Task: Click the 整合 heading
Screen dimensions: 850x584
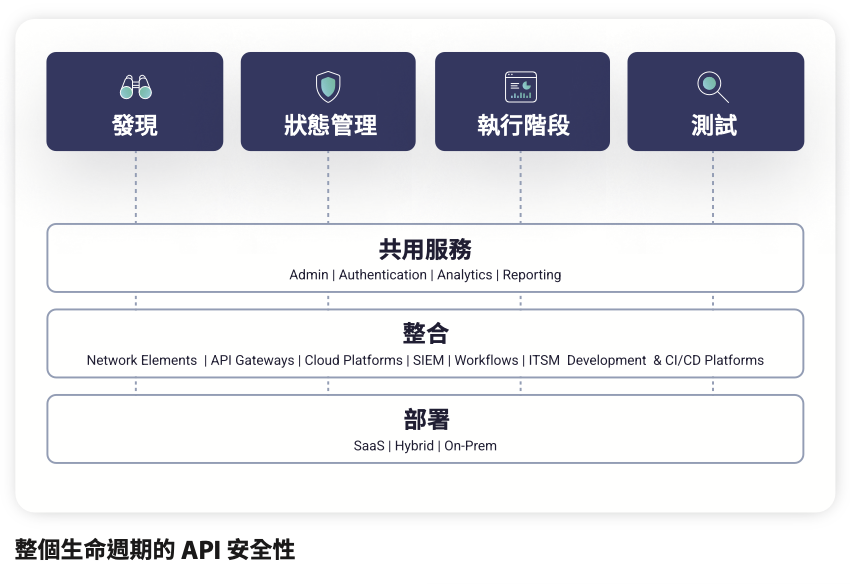Action: tap(426, 333)
